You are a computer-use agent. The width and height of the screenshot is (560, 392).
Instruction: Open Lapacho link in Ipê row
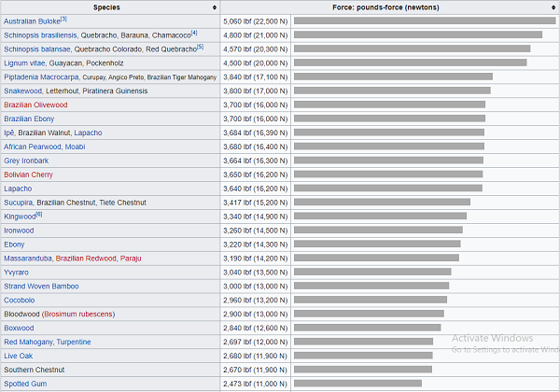click(x=88, y=133)
